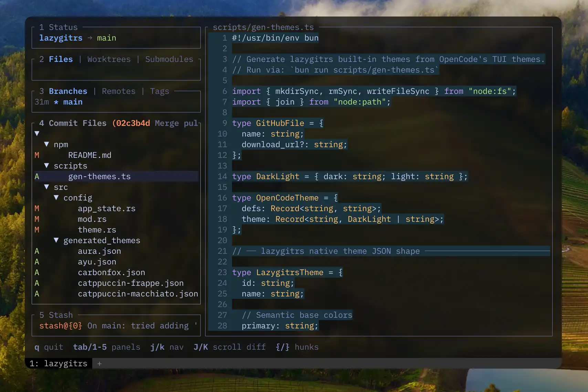Open a new terminal tab with plus
Viewport: 588px width, 392px height.
[99, 363]
